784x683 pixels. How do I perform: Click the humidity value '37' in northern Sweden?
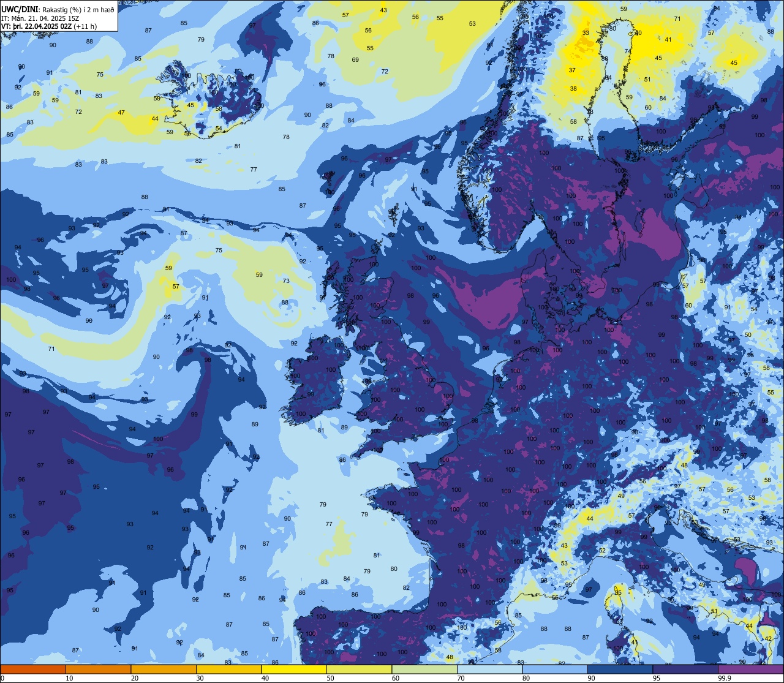point(572,70)
